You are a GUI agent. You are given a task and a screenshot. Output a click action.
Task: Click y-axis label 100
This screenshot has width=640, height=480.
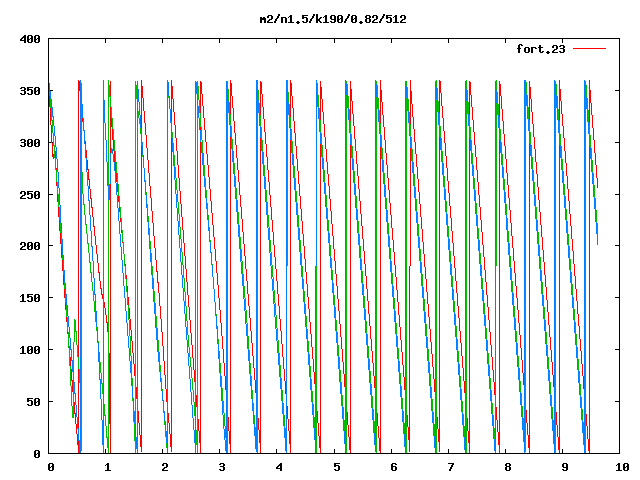[30, 350]
